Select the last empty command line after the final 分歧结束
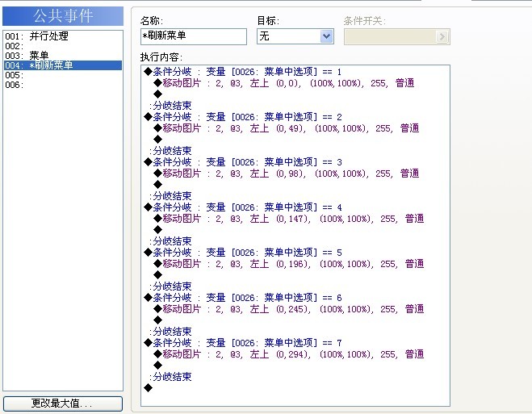Screen dimensions: 532x414 148,388
